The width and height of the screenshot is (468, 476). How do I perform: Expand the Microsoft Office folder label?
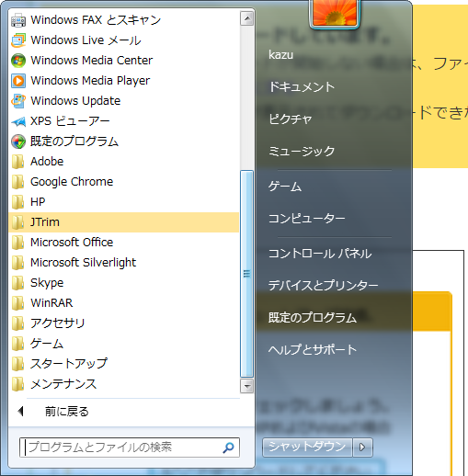click(72, 243)
